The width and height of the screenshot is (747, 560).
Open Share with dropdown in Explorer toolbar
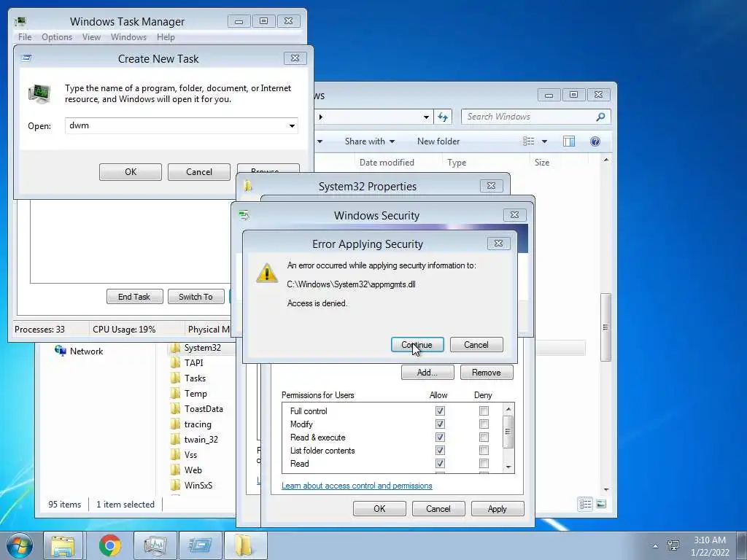coord(370,141)
